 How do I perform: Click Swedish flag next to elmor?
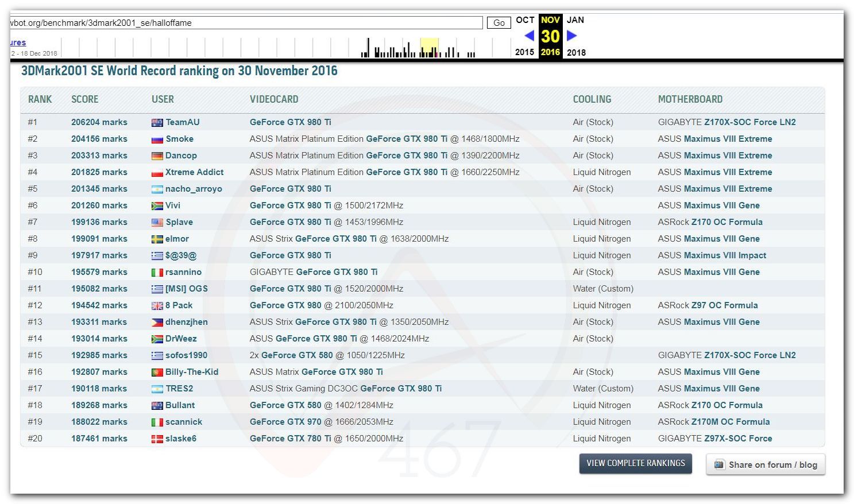[x=157, y=239]
